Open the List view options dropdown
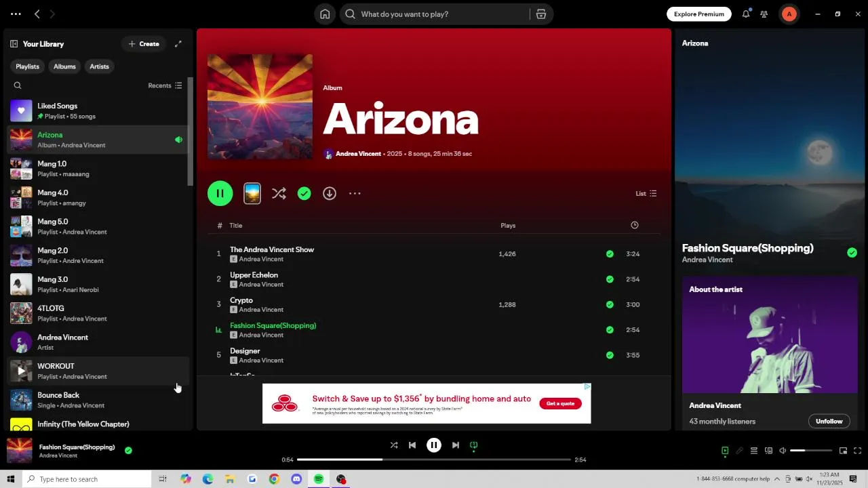Screen dimensions: 868x488 click(x=646, y=194)
